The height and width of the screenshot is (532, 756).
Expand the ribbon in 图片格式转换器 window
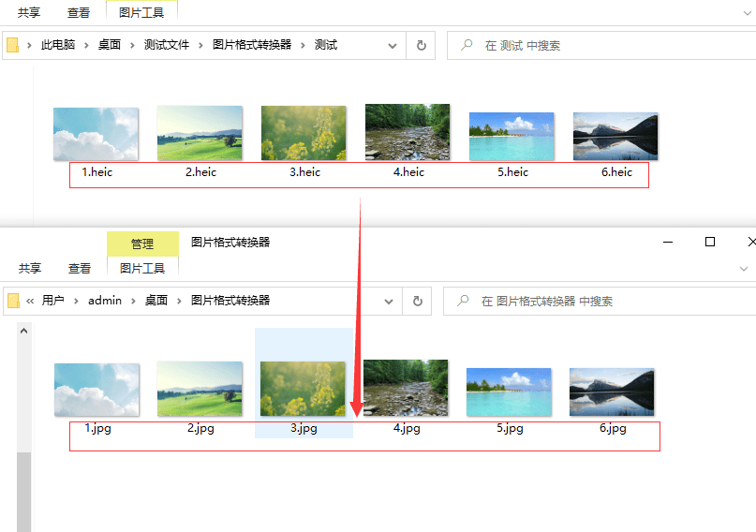tap(744, 269)
